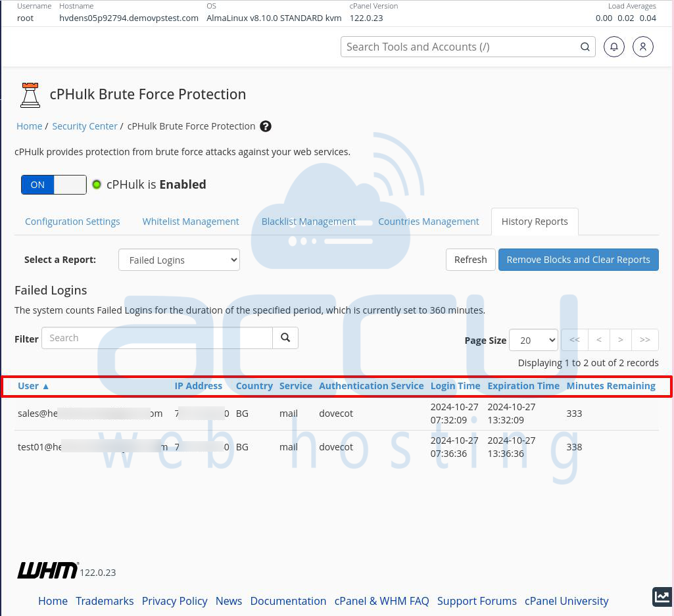Click the search magnifier in the top search bar

pyautogui.click(x=585, y=47)
